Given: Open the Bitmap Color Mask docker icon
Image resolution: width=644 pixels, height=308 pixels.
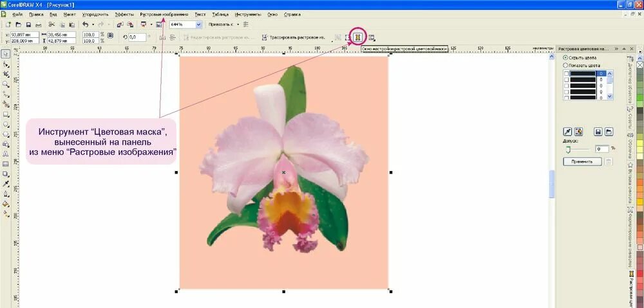Looking at the screenshot, I should tap(358, 37).
